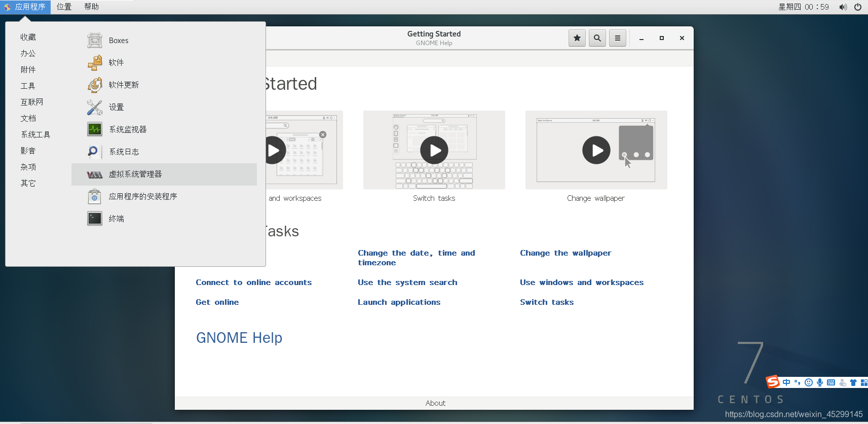Viewport: 868px width, 424px height.
Task: Click the bookmark star in GNOME Help
Action: pos(577,38)
